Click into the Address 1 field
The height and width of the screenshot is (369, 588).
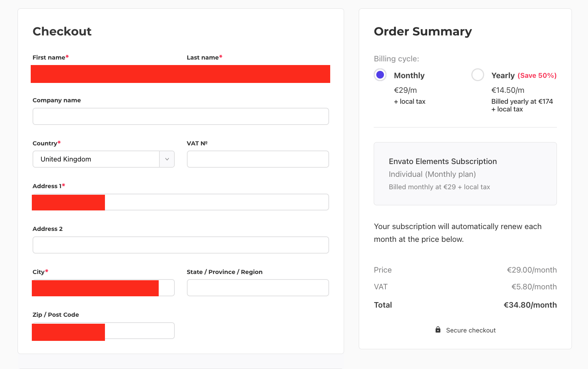181,202
